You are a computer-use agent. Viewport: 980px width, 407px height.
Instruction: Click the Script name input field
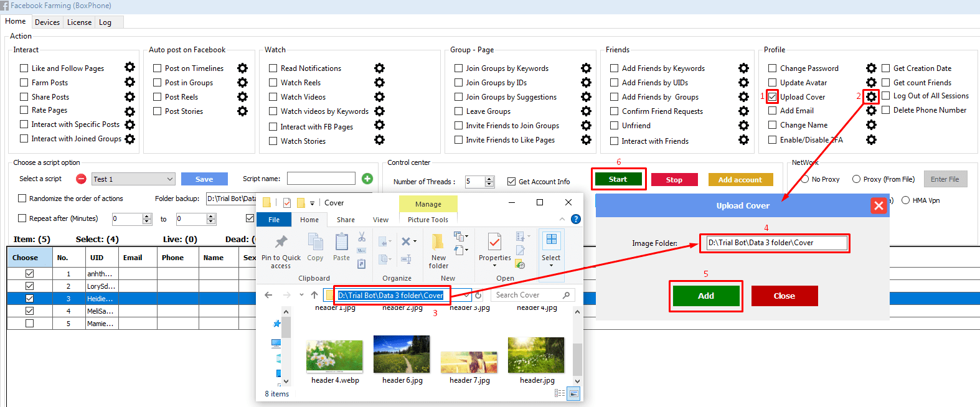(x=321, y=179)
